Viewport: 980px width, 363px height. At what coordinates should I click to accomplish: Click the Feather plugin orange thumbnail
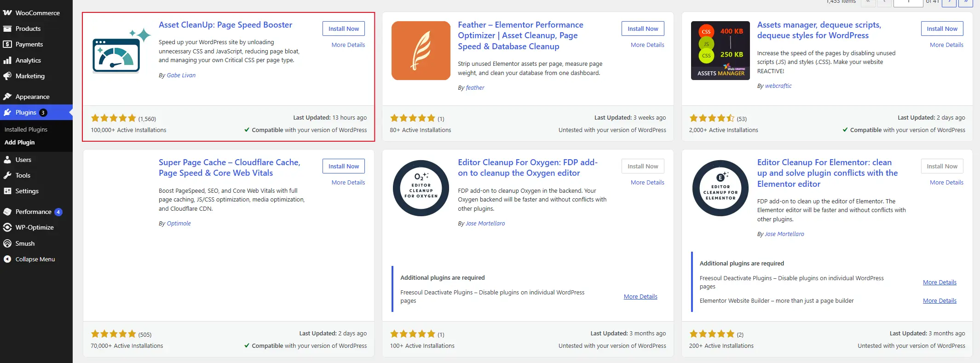point(421,51)
